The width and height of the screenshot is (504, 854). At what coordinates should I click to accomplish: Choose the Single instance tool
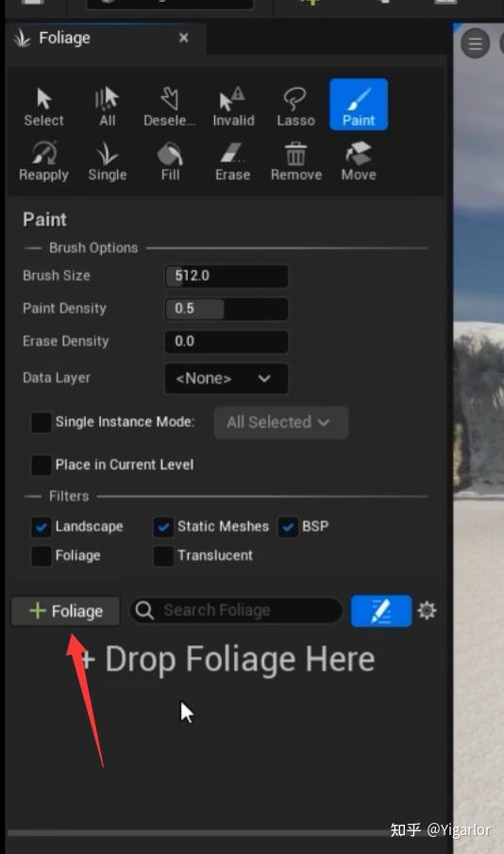(x=108, y=162)
